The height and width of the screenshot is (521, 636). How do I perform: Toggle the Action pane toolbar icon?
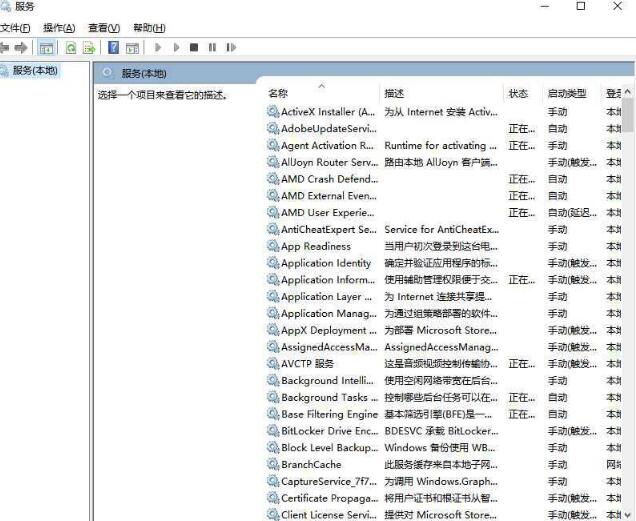pyautogui.click(x=132, y=48)
